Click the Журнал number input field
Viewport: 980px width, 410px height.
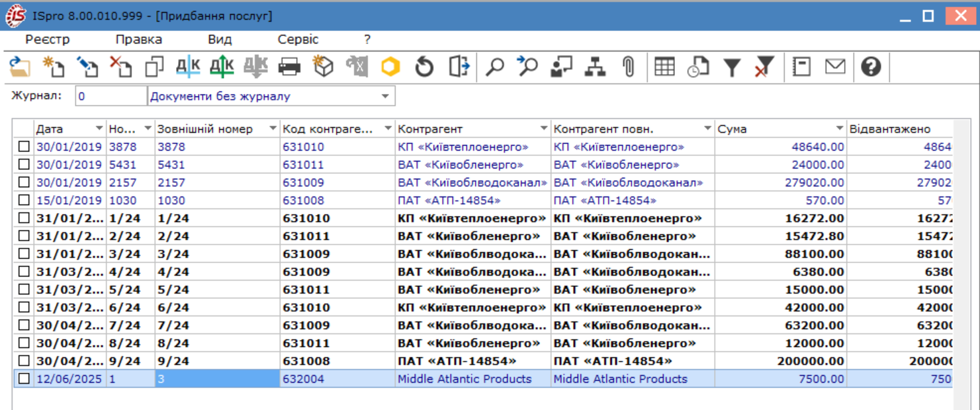click(x=111, y=97)
